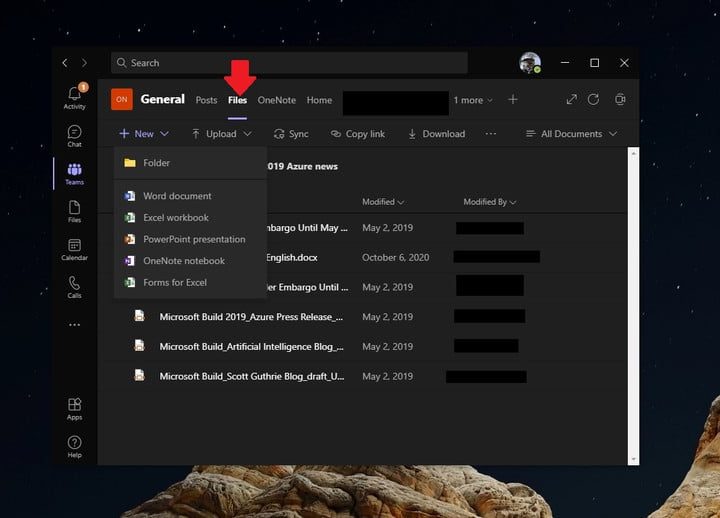Open Calendar in the sidebar
This screenshot has height=518, width=720.
(74, 249)
